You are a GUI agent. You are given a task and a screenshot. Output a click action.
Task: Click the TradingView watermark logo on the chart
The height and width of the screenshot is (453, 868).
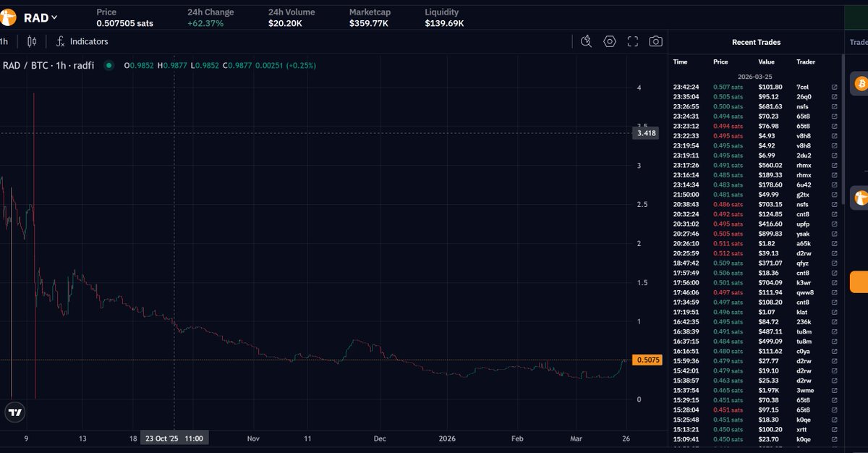point(14,412)
